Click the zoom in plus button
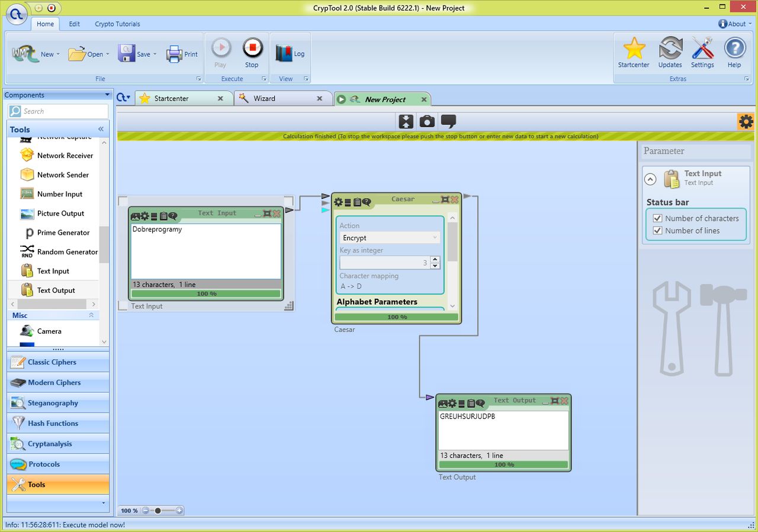The image size is (758, 532). 179,510
